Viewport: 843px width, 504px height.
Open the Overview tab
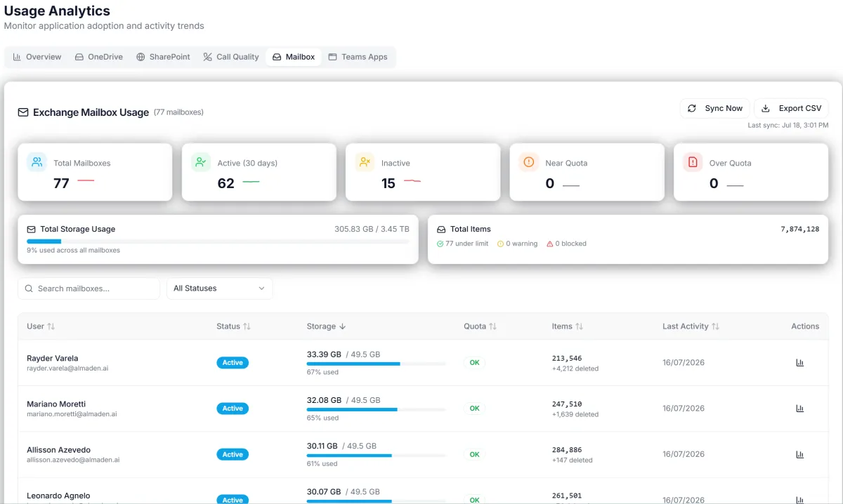(37, 57)
